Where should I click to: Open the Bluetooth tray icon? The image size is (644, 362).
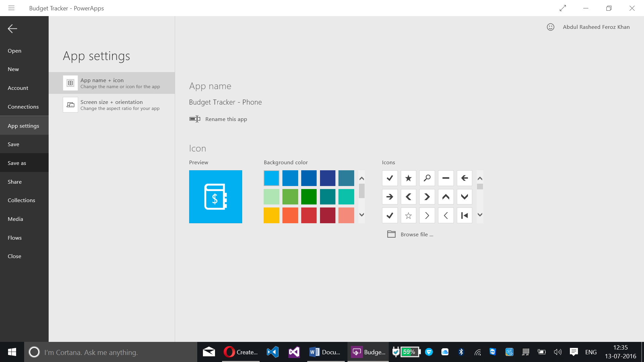point(461,352)
